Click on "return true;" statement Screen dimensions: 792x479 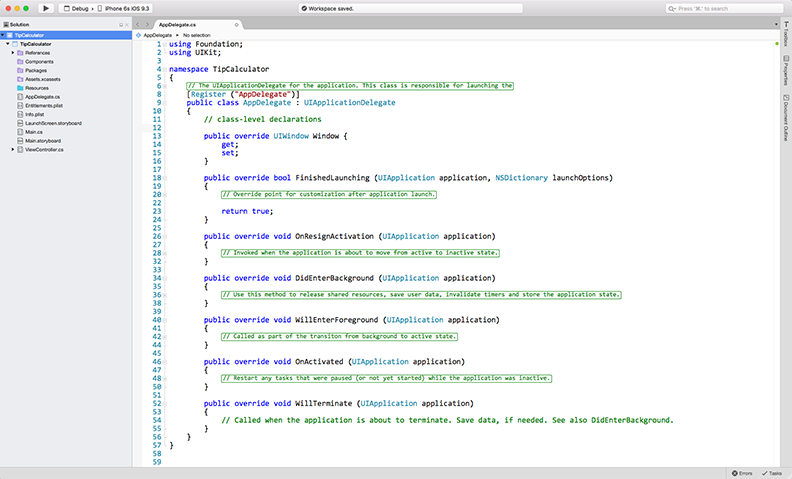coord(247,211)
